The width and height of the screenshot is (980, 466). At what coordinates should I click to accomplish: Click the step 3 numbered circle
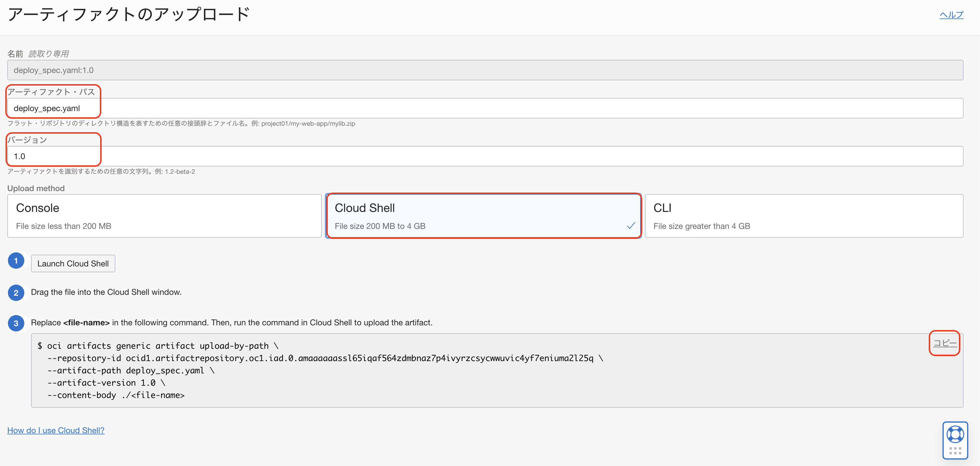16,323
